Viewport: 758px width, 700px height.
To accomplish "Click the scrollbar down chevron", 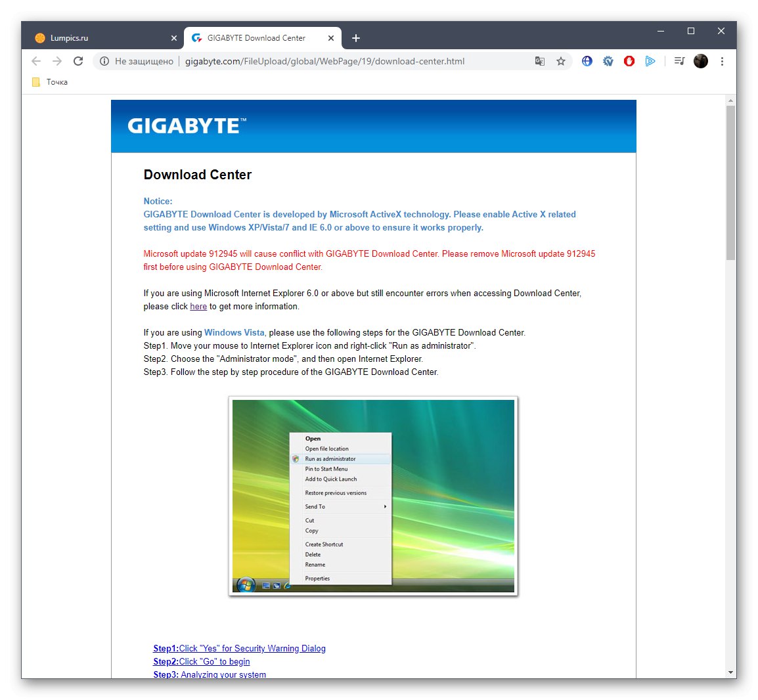I will (x=730, y=672).
